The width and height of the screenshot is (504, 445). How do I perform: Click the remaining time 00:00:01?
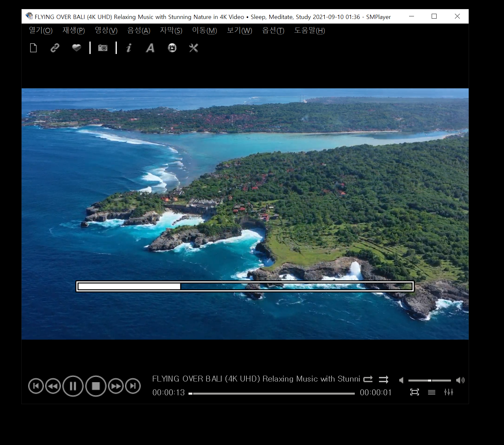click(x=376, y=392)
